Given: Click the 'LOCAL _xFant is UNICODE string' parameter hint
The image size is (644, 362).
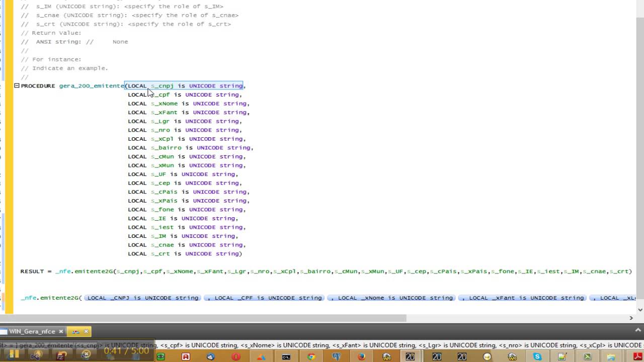Looking at the screenshot, I should click(x=523, y=298).
